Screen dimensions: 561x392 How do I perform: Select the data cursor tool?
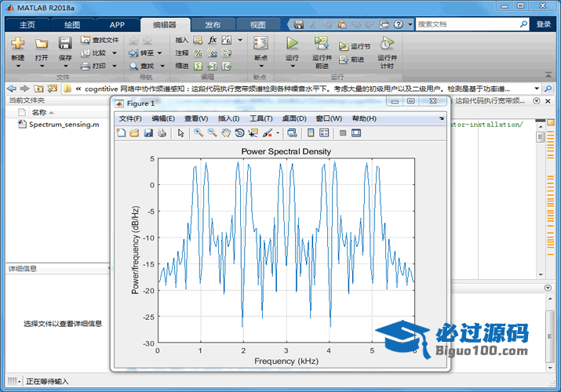coord(253,133)
